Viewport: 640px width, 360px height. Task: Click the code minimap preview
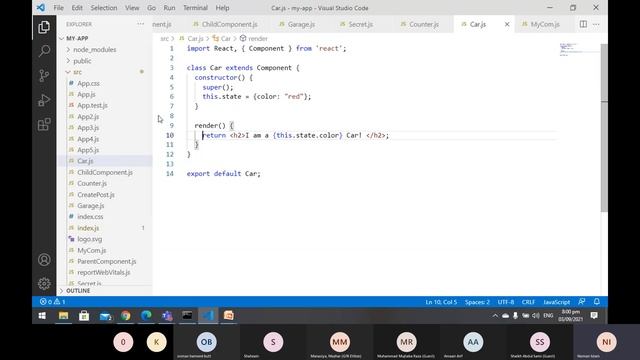tap(579, 49)
